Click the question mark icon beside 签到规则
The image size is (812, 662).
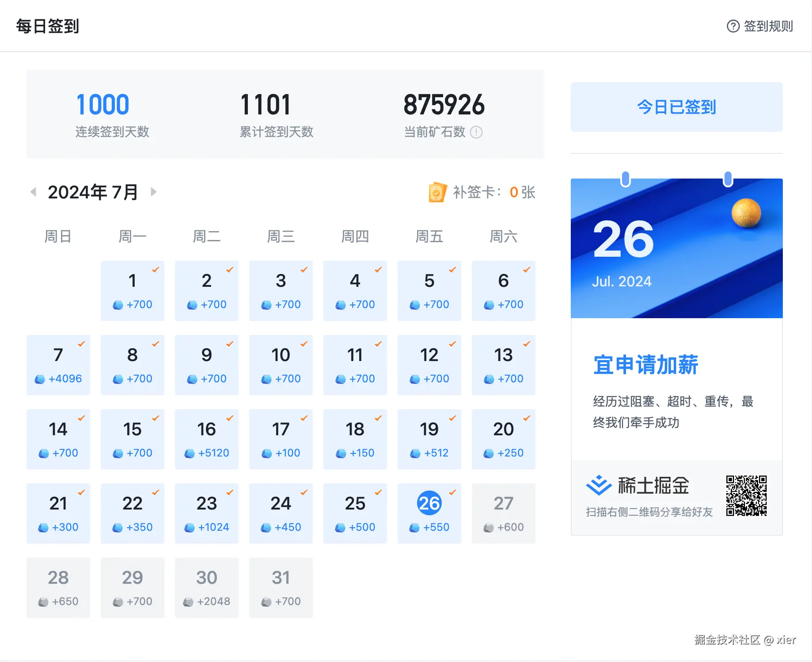click(x=732, y=26)
